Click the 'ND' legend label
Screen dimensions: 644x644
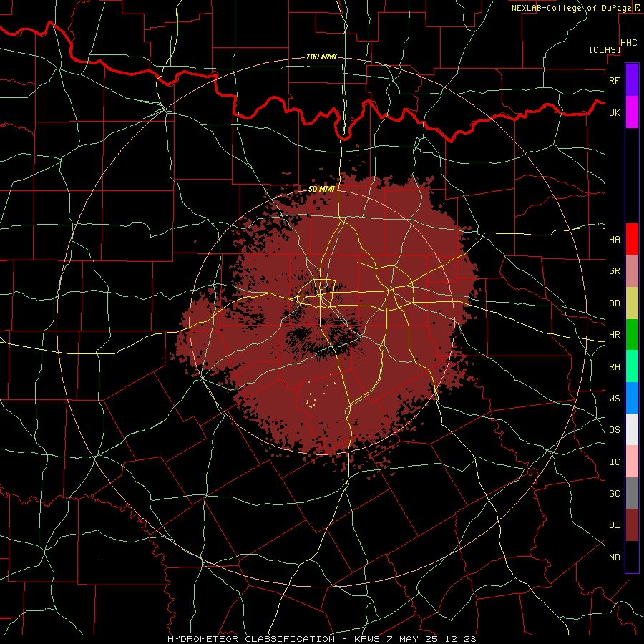(x=614, y=557)
